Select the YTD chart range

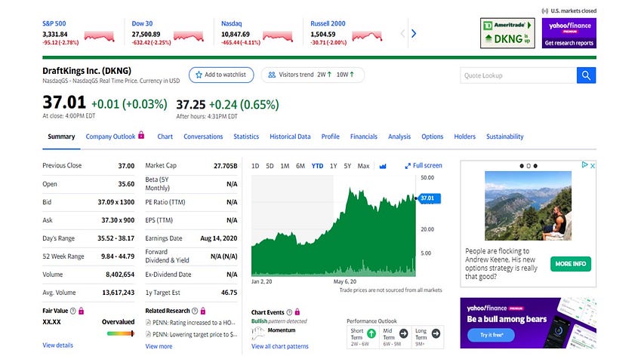(317, 166)
